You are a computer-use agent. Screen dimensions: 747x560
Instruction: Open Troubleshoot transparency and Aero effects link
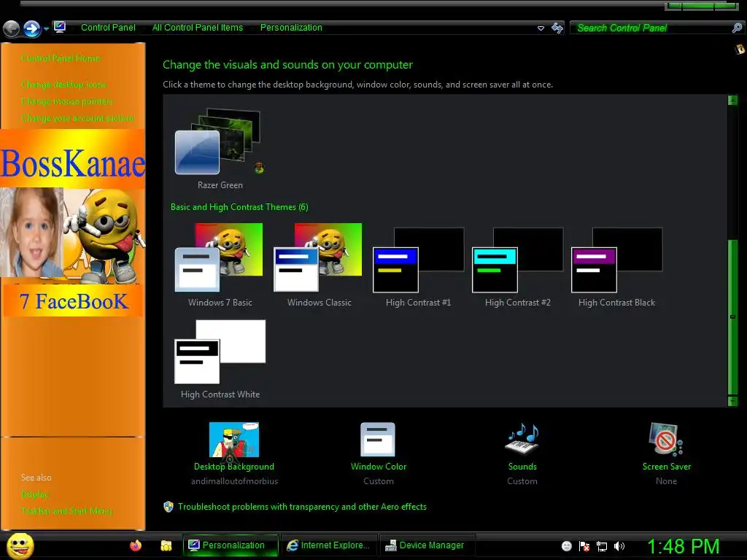[x=302, y=507]
